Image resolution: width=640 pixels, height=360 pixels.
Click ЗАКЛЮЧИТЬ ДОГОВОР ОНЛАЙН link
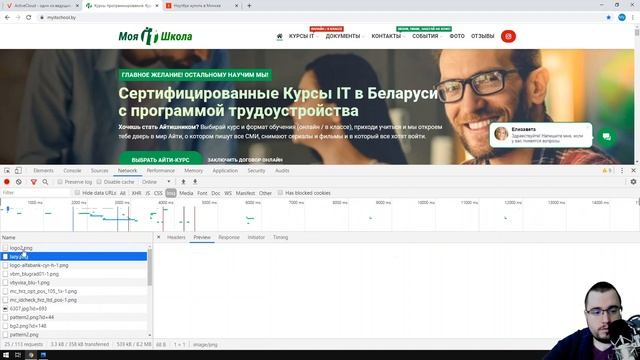click(x=245, y=160)
